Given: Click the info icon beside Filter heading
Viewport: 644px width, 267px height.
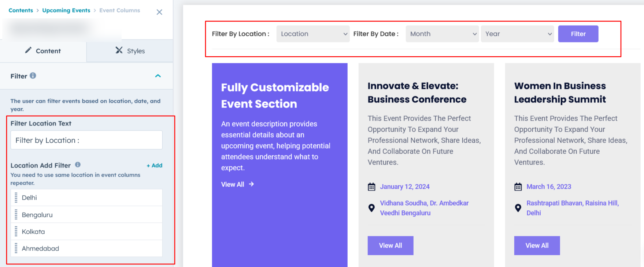Looking at the screenshot, I should pos(33,76).
